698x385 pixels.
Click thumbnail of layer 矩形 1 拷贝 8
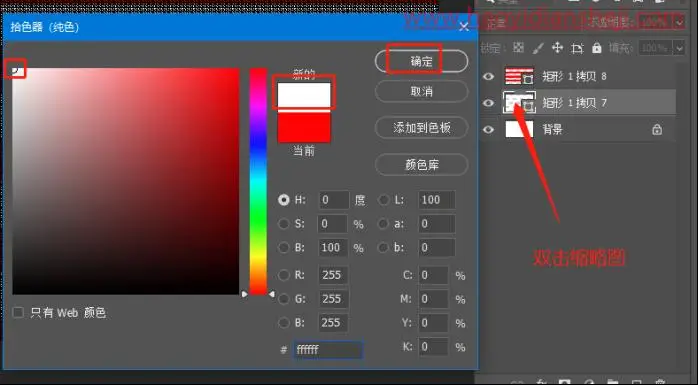point(519,76)
